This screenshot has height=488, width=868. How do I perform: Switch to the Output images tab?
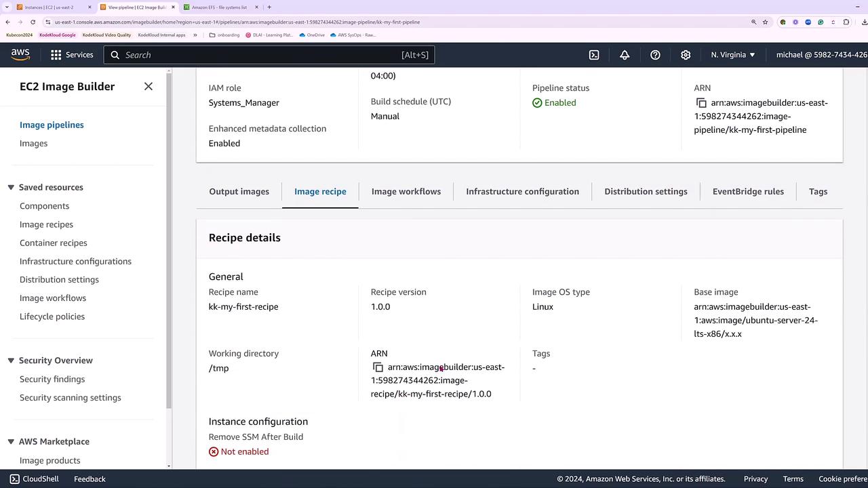(239, 192)
